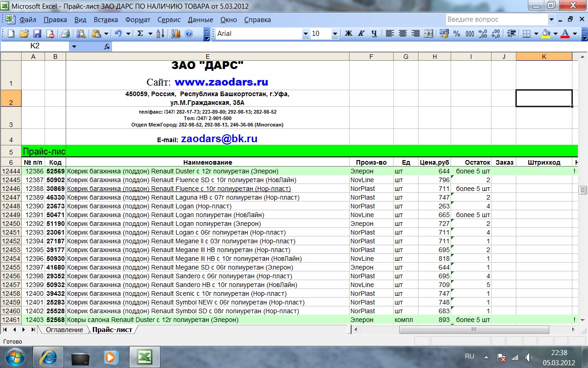This screenshot has width=588, height=368.
Task: Open the Вставка menu
Action: click(x=106, y=20)
